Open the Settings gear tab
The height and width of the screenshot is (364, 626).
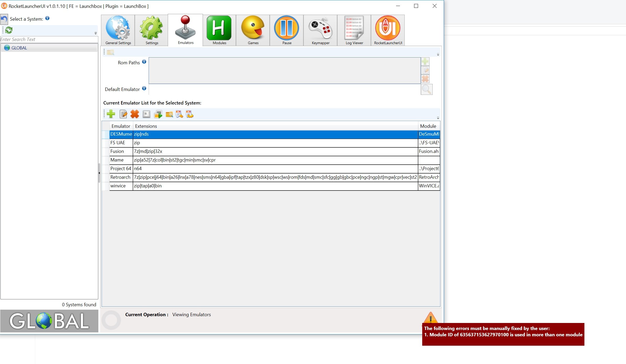click(x=152, y=30)
